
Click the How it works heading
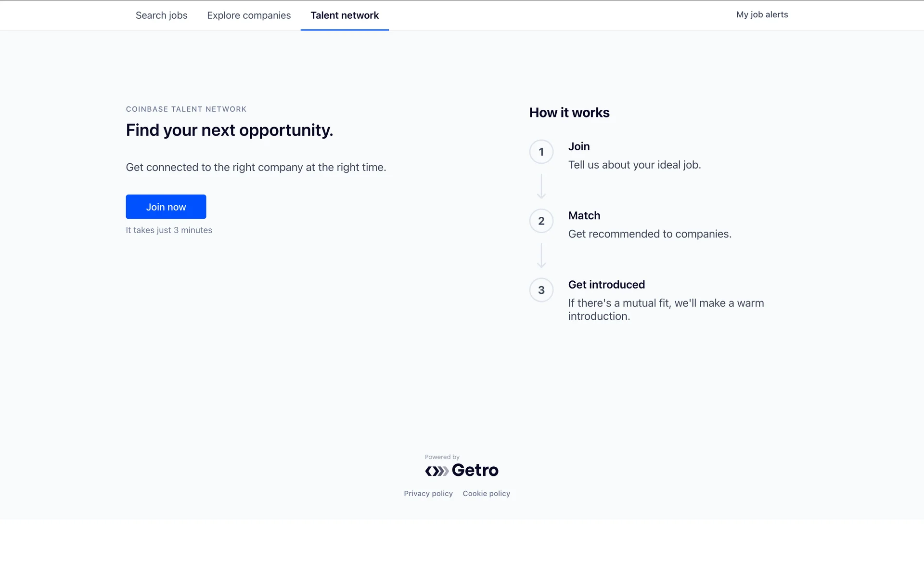(x=569, y=113)
